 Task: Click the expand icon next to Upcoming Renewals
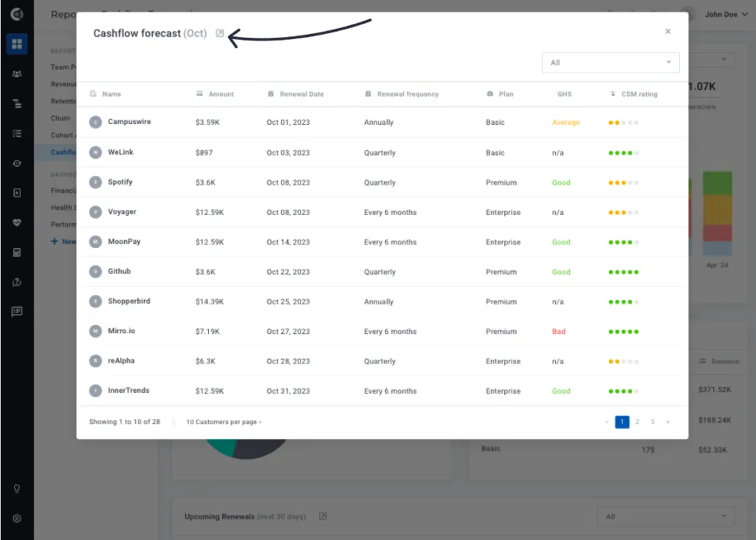(323, 516)
